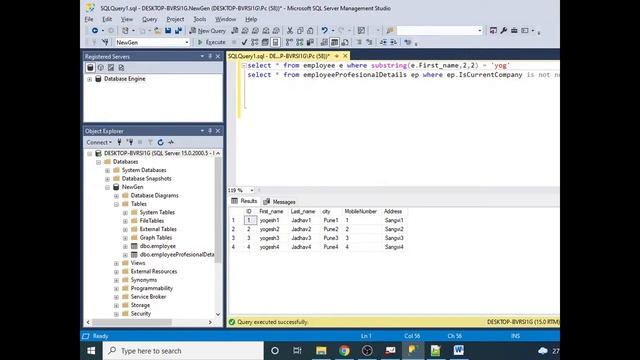The width and height of the screenshot is (640, 360).
Task: Collapse the Databases node
Action: coord(98,162)
